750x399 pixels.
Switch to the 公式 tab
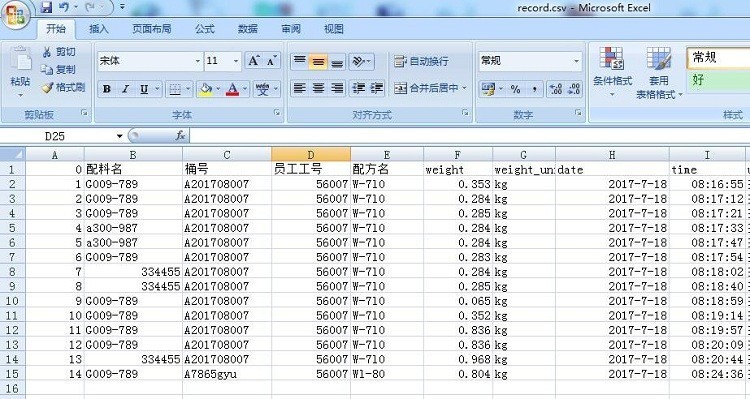point(205,29)
